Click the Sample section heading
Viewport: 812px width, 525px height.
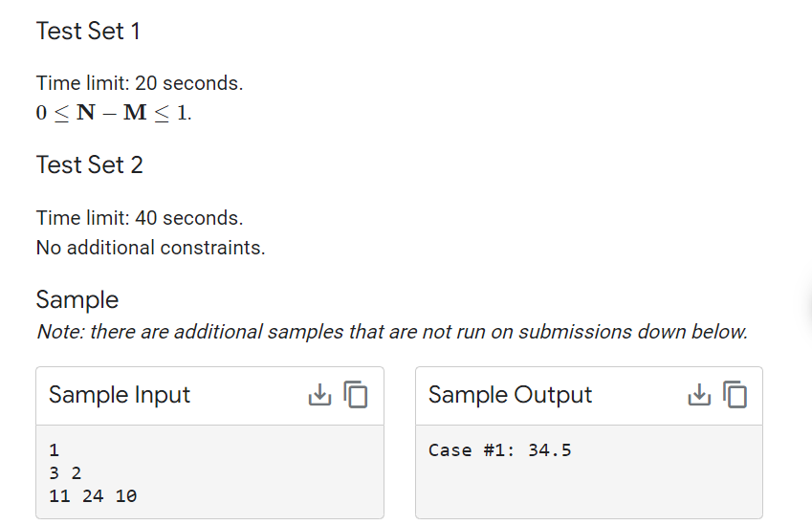pyautogui.click(x=77, y=299)
